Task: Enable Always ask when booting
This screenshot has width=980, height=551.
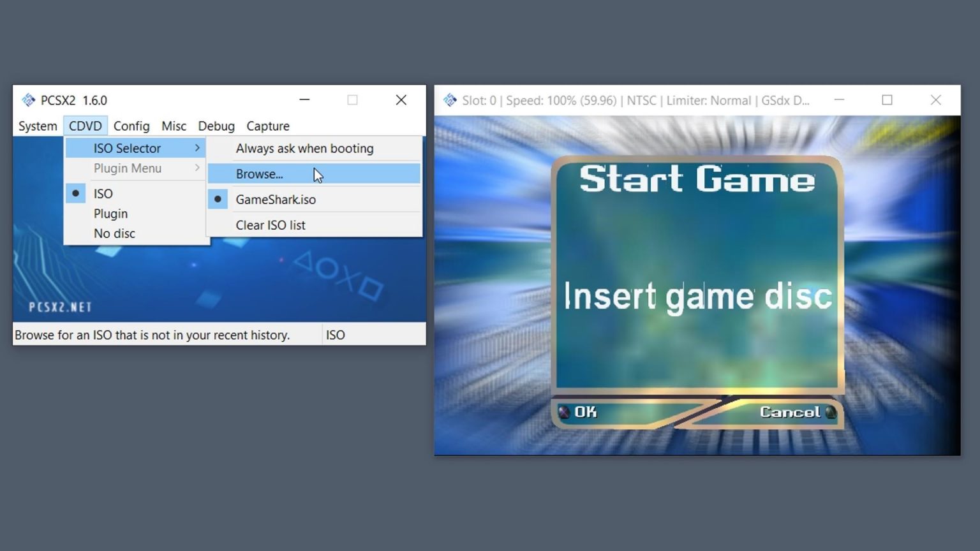Action: [x=304, y=148]
